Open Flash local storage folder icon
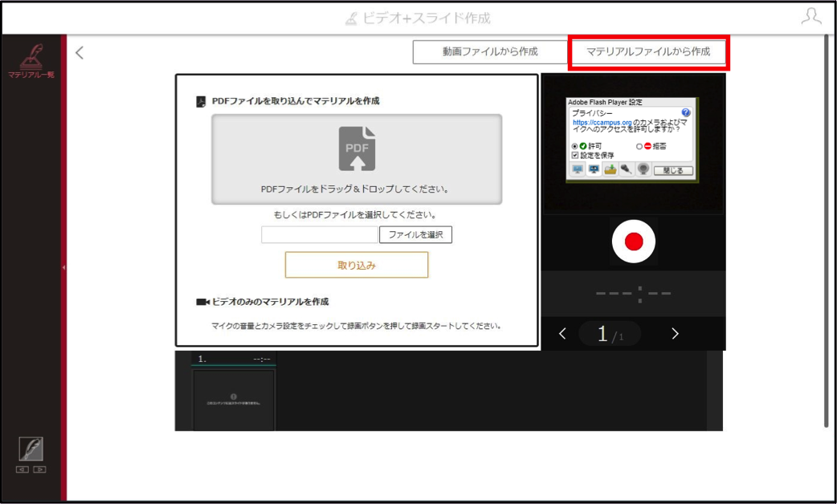The width and height of the screenshot is (837, 504). point(610,169)
